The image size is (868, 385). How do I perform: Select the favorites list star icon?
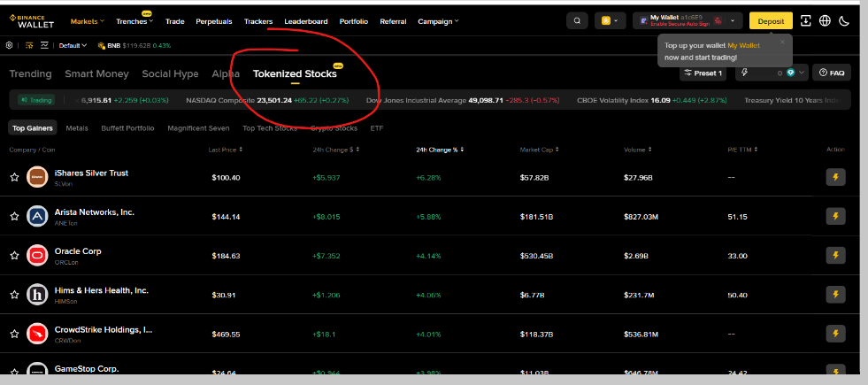click(29, 45)
